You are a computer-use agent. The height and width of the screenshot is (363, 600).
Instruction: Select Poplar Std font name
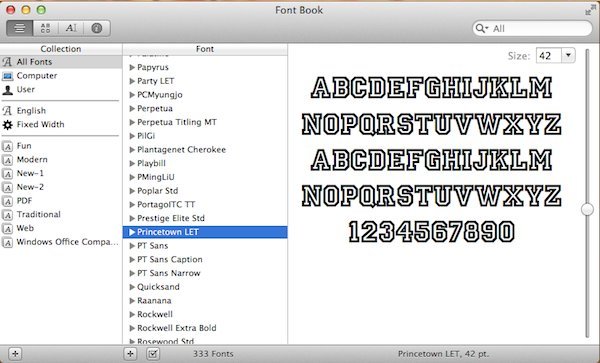157,191
